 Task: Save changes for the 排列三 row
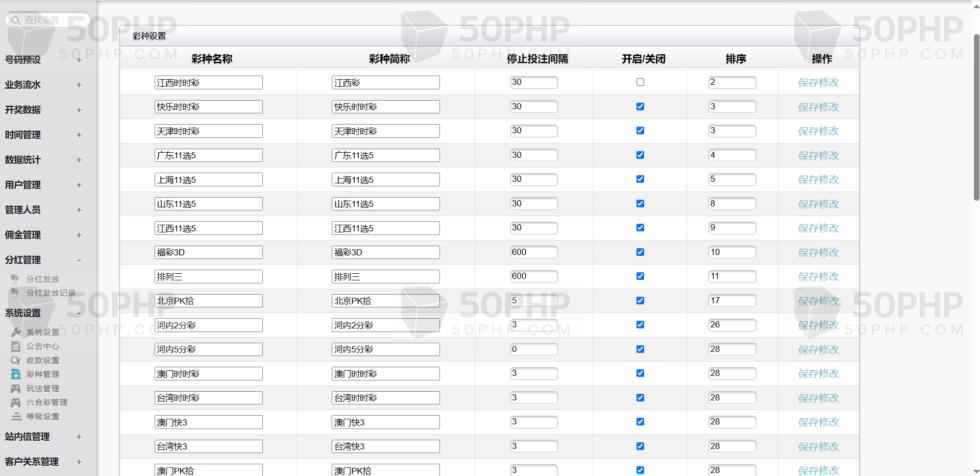click(x=818, y=277)
